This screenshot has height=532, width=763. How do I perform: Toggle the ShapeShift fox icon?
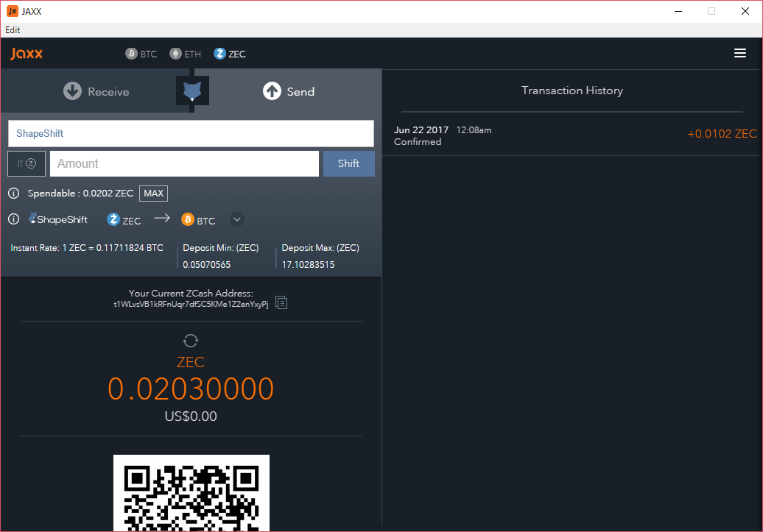click(x=192, y=91)
